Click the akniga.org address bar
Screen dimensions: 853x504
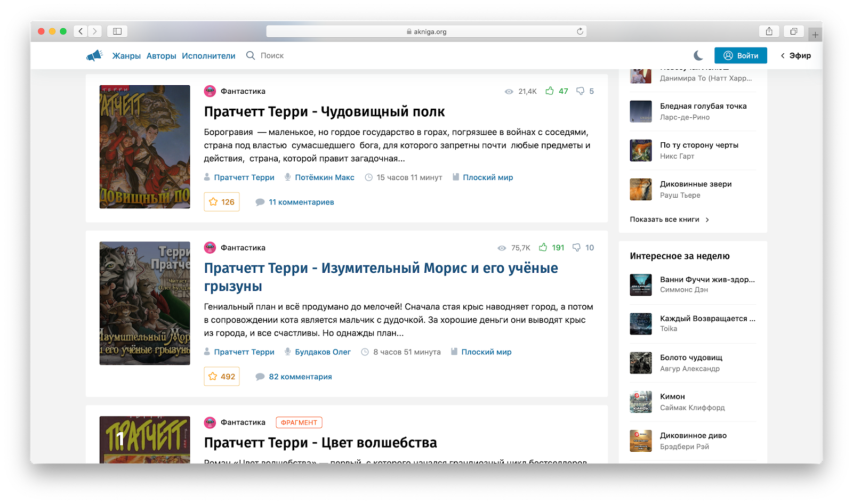(x=426, y=31)
